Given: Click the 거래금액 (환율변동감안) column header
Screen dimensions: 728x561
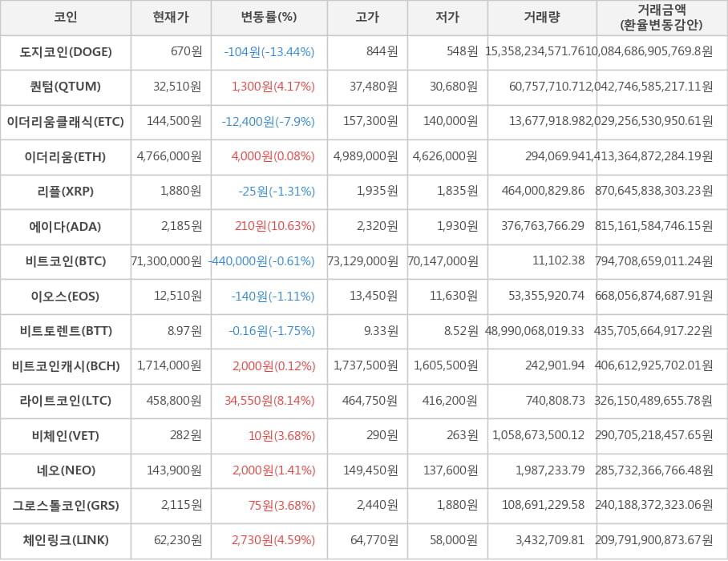Looking at the screenshot, I should click(x=661, y=17).
